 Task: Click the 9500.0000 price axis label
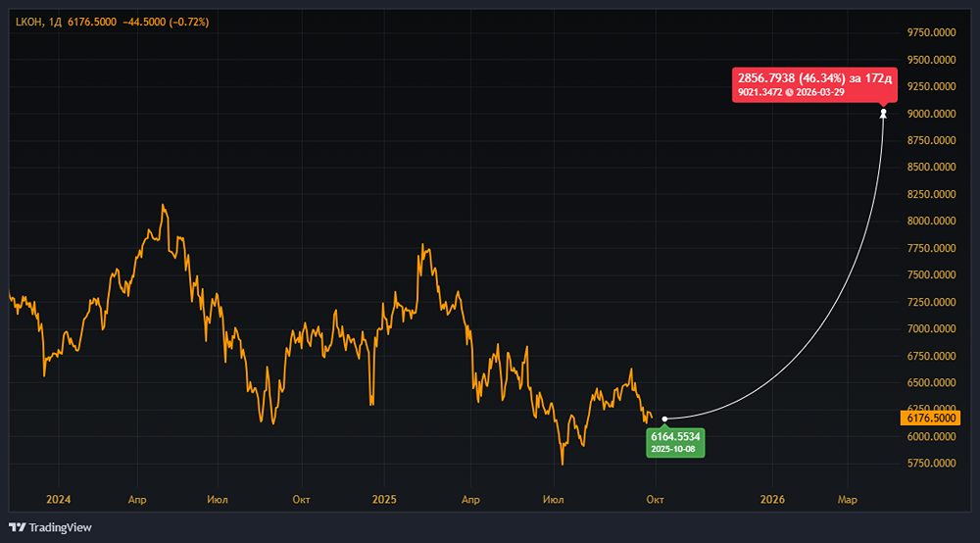click(x=931, y=60)
